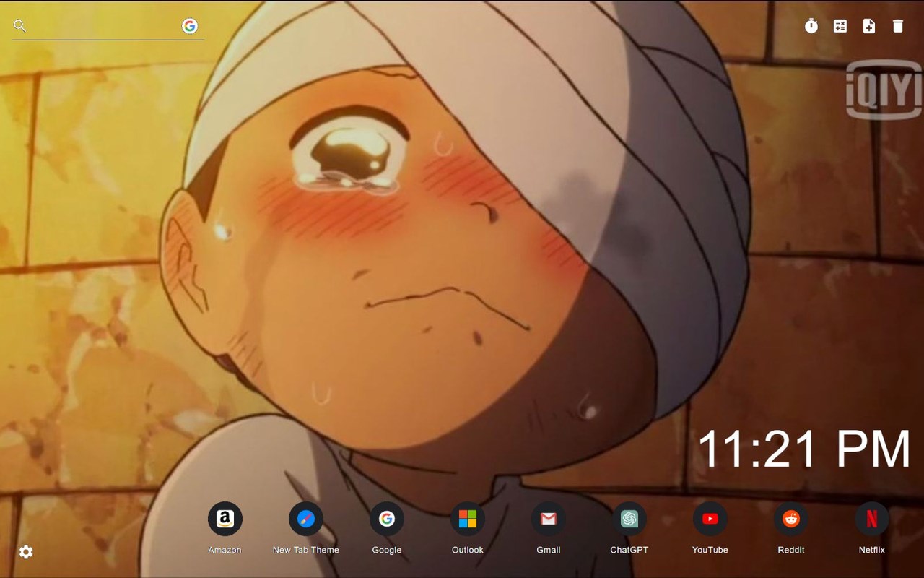
Task: Open the stopwatch timer tool
Action: (x=811, y=26)
